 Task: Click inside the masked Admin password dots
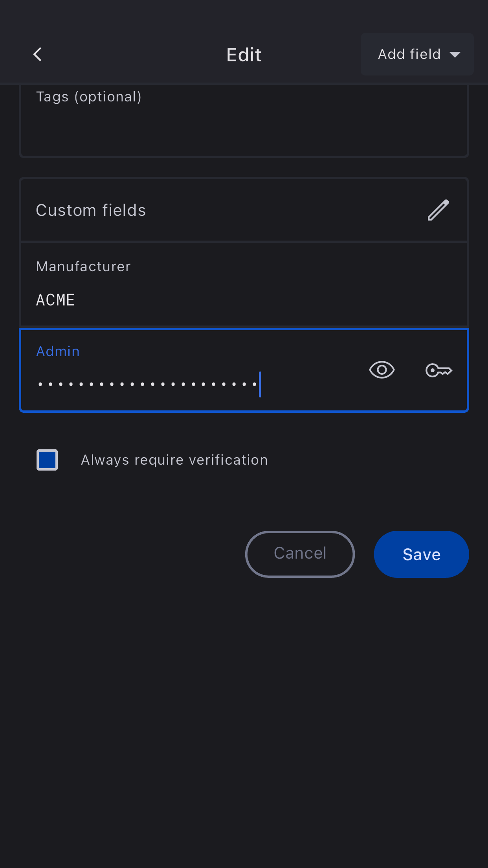(x=147, y=384)
